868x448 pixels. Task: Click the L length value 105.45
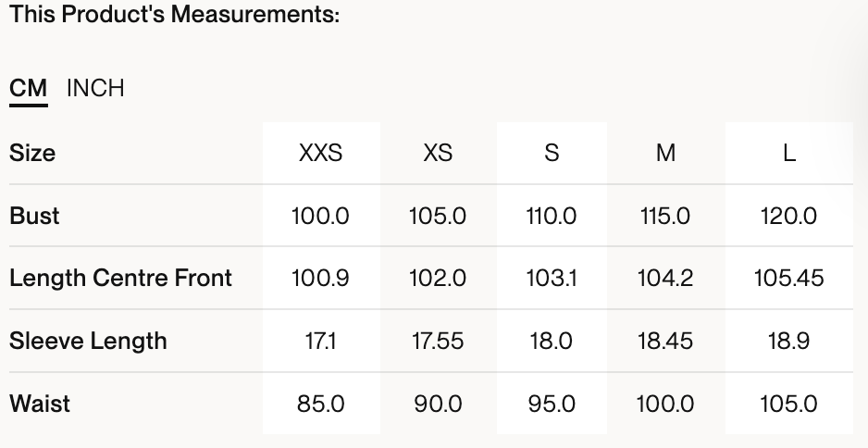click(788, 278)
